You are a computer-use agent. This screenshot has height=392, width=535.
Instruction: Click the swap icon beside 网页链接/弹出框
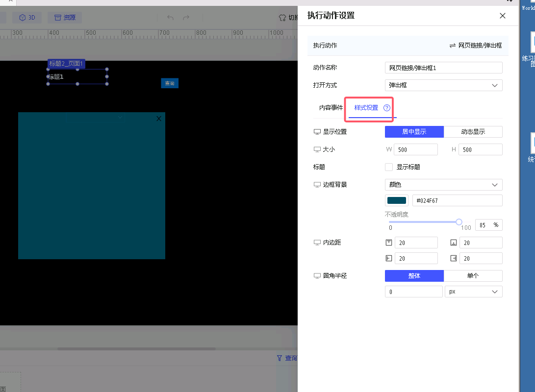point(453,46)
